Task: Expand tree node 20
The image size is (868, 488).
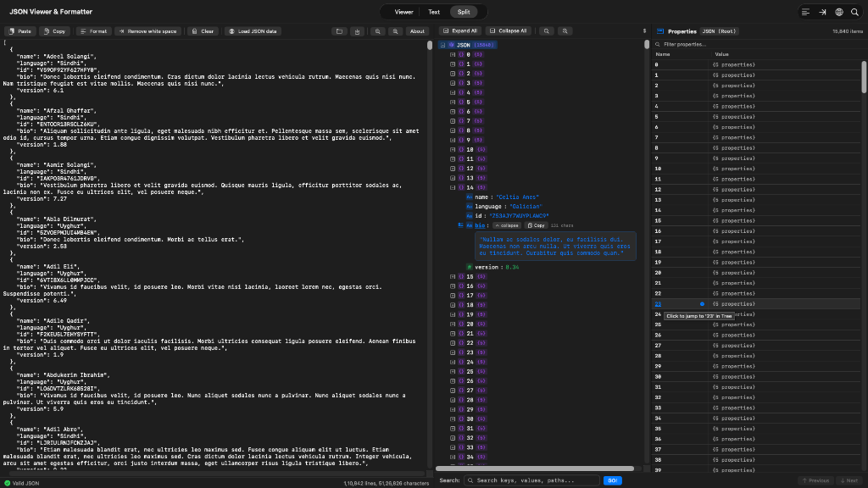Action: pyautogui.click(x=453, y=324)
